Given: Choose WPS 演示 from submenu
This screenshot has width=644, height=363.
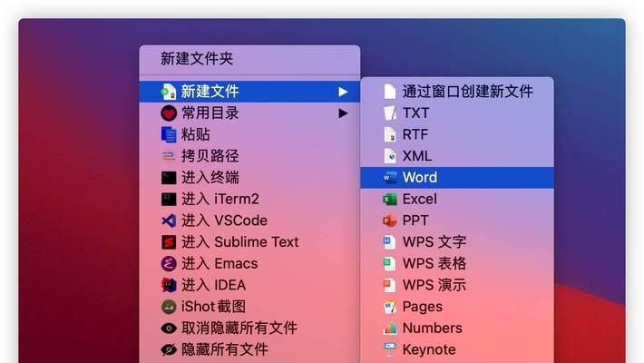Looking at the screenshot, I should pos(457,285).
